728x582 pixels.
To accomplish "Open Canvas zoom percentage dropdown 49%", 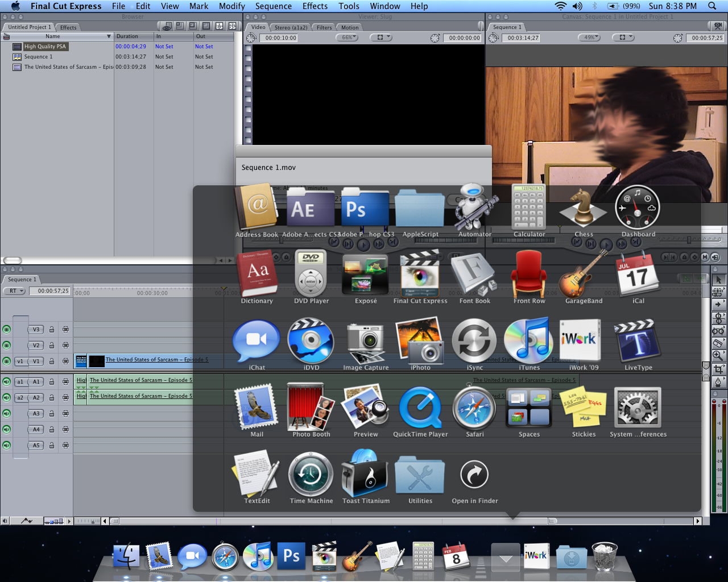I will pos(589,38).
